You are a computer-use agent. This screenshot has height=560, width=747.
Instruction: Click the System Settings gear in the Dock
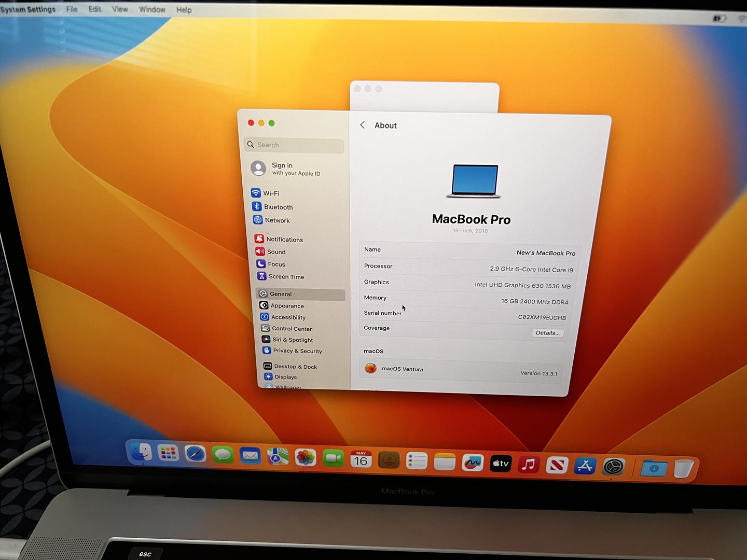[613, 467]
